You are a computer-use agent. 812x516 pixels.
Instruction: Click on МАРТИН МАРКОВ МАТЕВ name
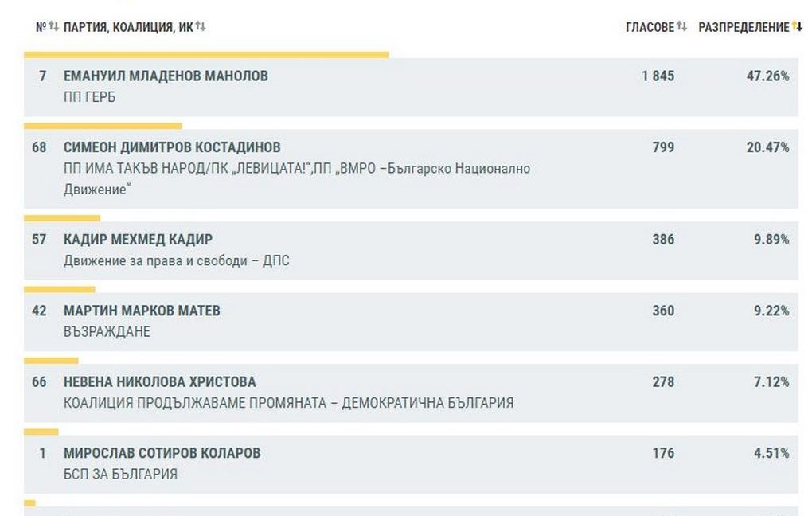point(142,311)
